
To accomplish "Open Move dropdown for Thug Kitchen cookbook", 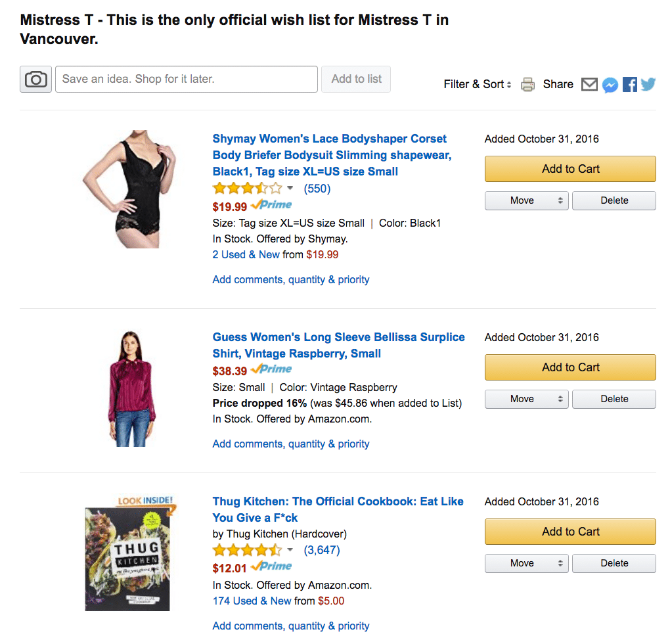I will 527,563.
